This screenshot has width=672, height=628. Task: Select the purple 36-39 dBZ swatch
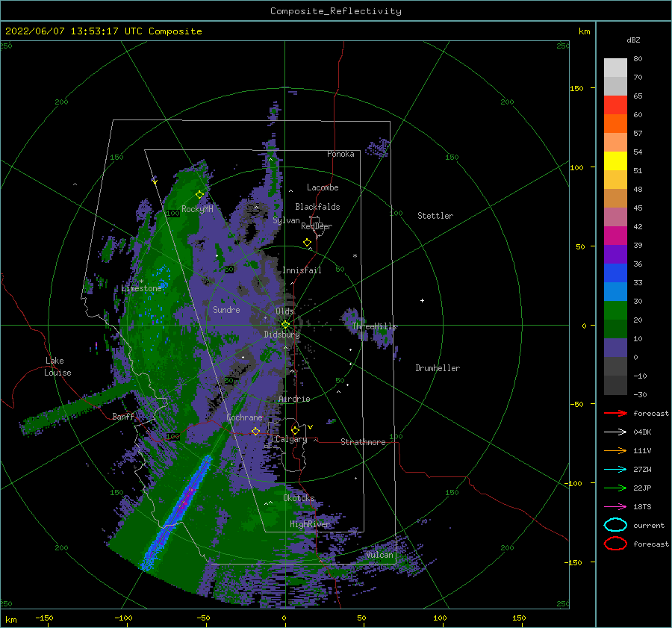(615, 255)
